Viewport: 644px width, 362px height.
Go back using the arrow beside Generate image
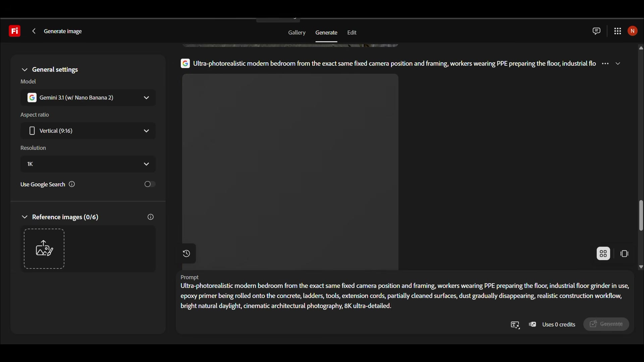[34, 31]
